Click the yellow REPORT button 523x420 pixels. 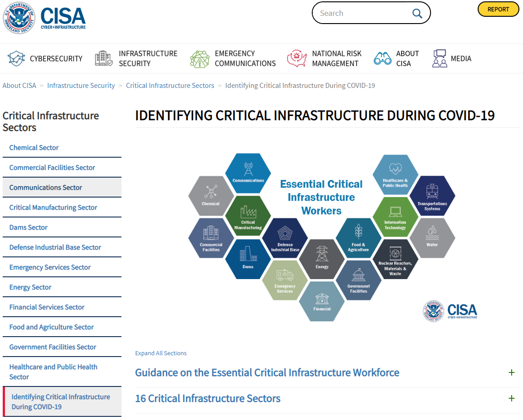tap(499, 10)
